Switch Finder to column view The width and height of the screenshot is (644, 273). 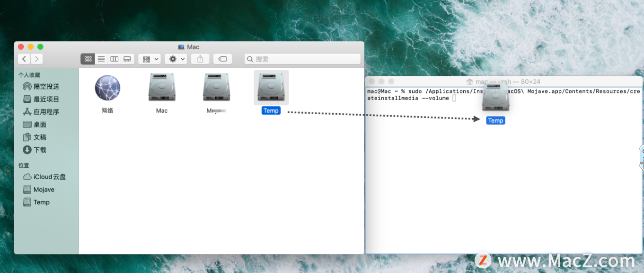114,59
